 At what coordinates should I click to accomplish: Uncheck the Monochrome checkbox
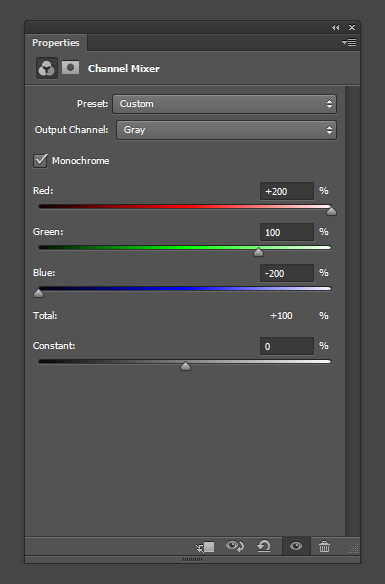pos(40,161)
